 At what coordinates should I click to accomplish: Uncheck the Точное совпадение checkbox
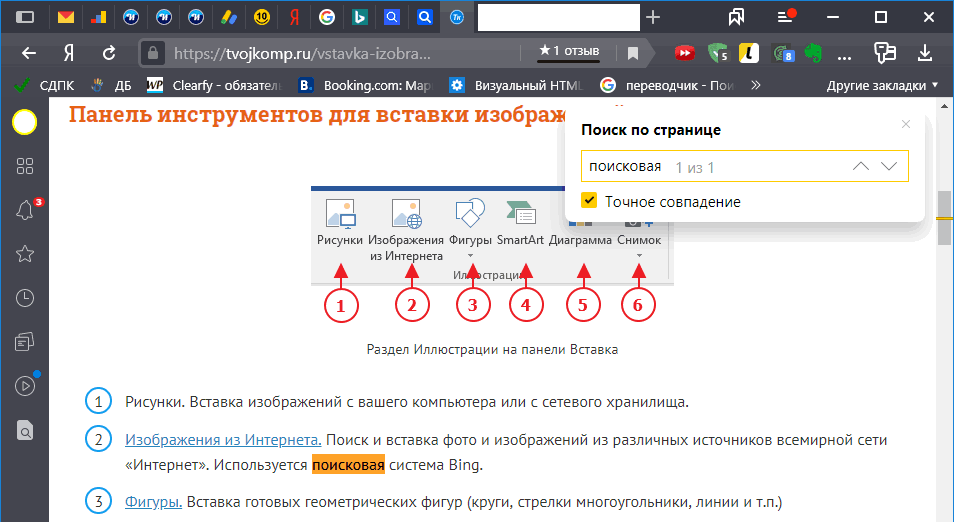click(x=589, y=201)
